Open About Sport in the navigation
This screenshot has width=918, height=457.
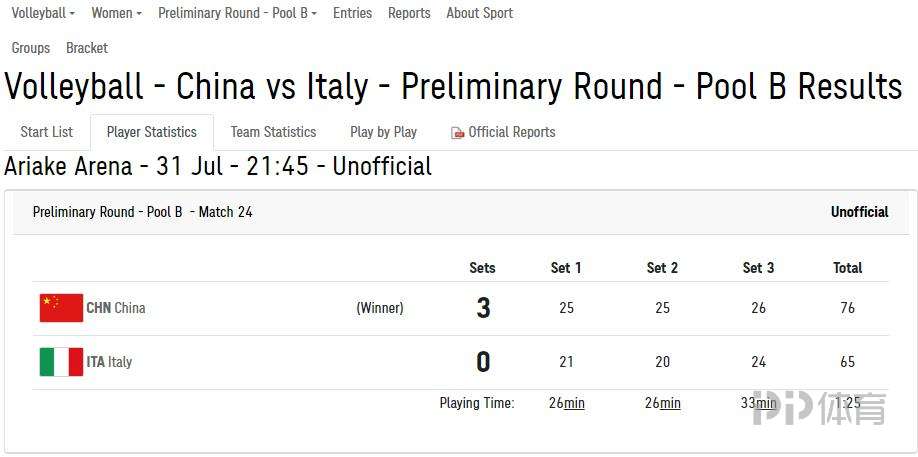(479, 13)
